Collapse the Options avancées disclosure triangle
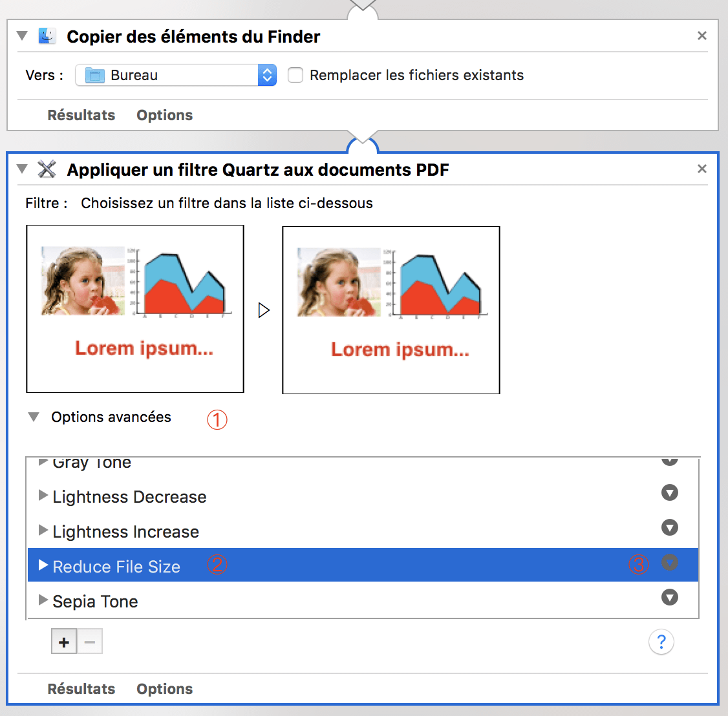The height and width of the screenshot is (716, 728). 34,417
